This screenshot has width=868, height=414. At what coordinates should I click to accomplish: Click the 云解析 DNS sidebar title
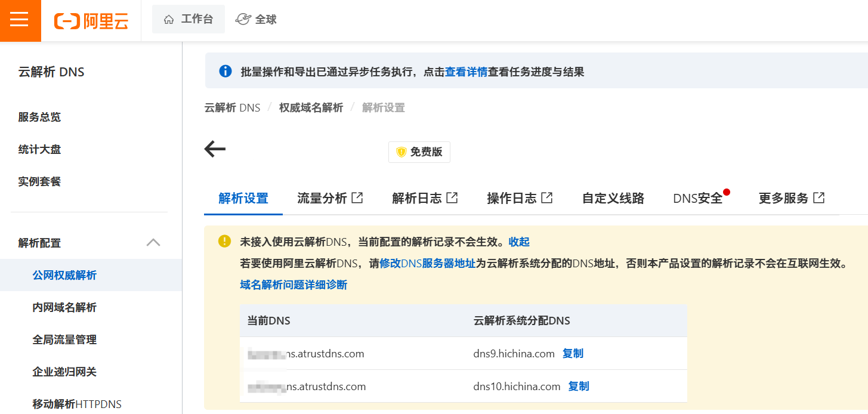point(51,72)
